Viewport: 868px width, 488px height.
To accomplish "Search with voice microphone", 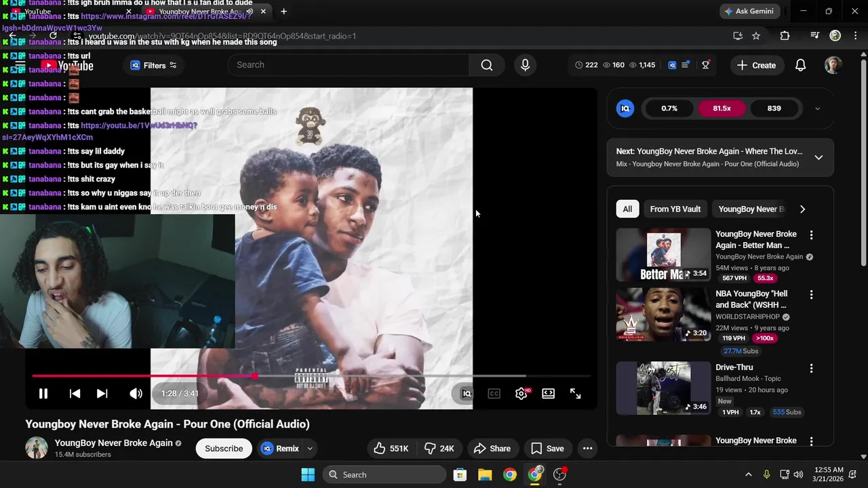I will [525, 64].
